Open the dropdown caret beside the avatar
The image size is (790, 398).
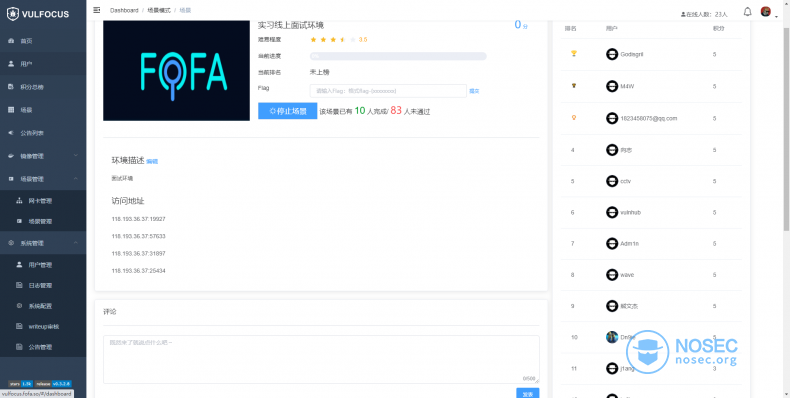pyautogui.click(x=776, y=16)
